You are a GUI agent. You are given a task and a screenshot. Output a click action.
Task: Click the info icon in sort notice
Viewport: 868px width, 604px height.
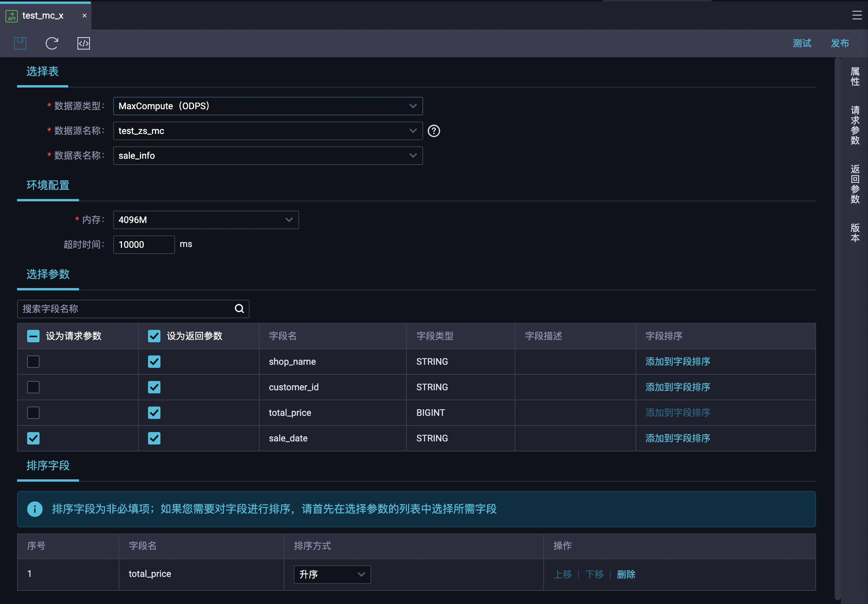tap(35, 509)
